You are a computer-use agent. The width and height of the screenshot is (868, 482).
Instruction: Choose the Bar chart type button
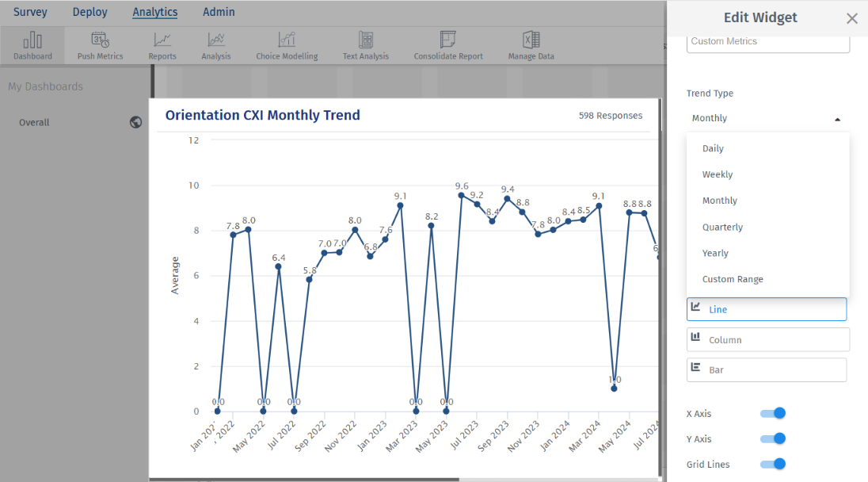(766, 369)
